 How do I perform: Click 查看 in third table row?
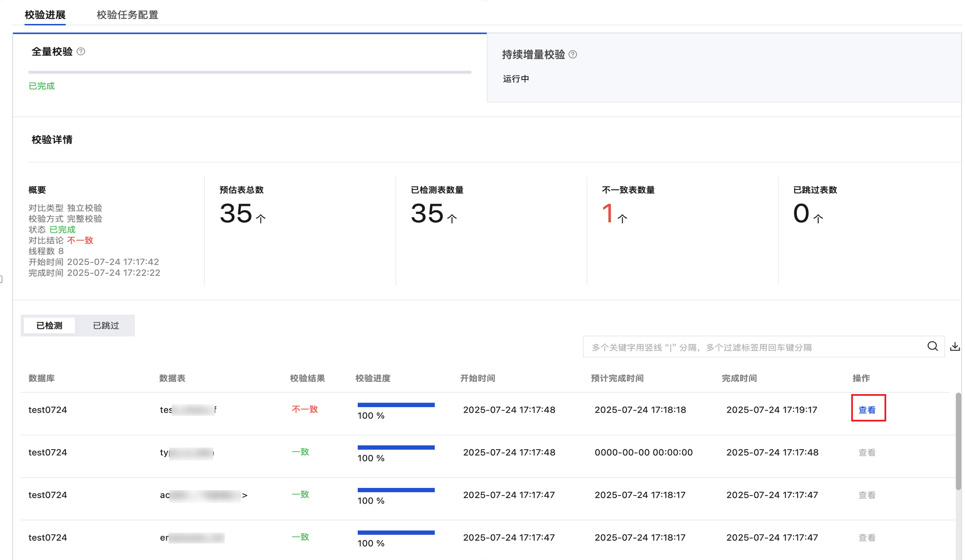pos(867,495)
